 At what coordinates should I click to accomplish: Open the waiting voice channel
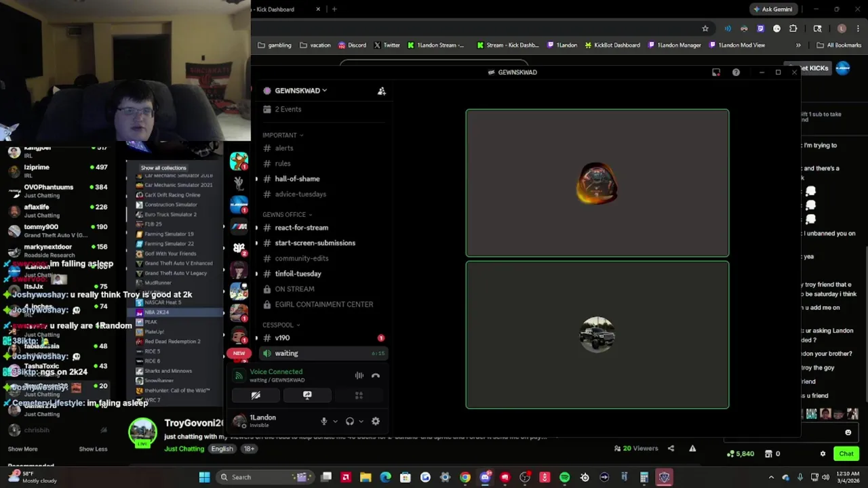[x=323, y=353]
